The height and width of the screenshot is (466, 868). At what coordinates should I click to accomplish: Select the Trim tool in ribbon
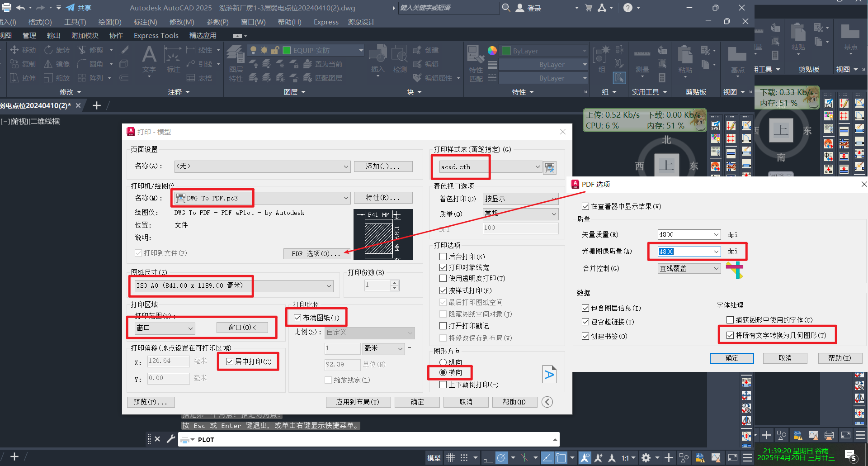(90, 50)
